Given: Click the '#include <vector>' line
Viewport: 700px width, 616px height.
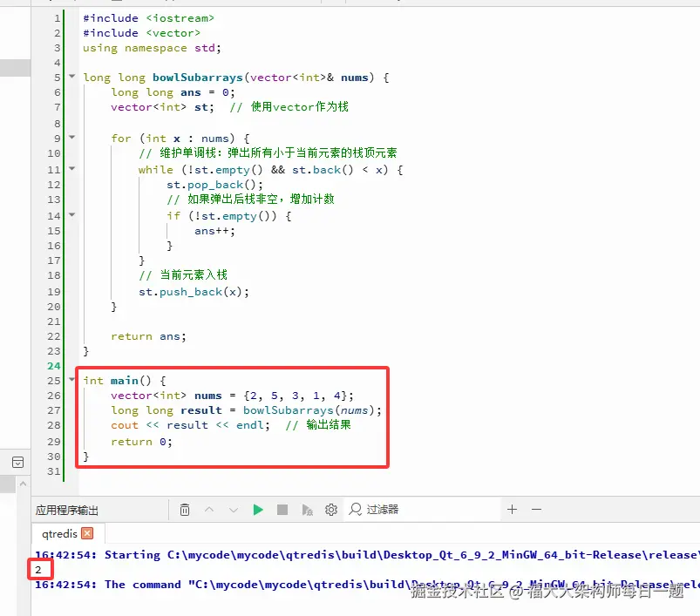Looking at the screenshot, I should pyautogui.click(x=141, y=33).
